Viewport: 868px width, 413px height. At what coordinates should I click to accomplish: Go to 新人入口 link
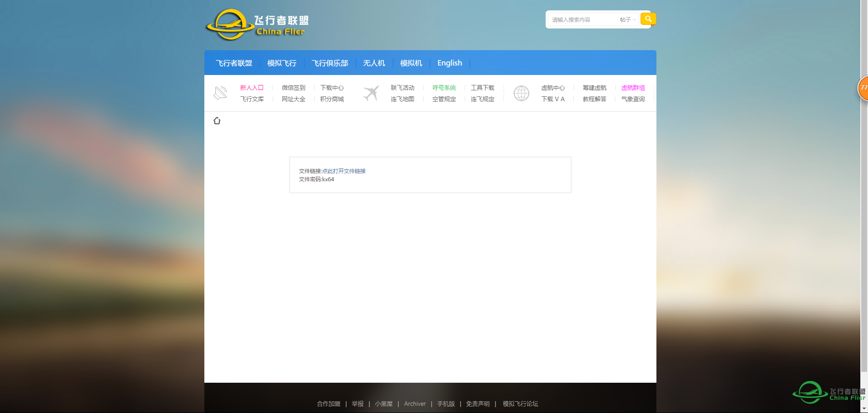tap(251, 88)
